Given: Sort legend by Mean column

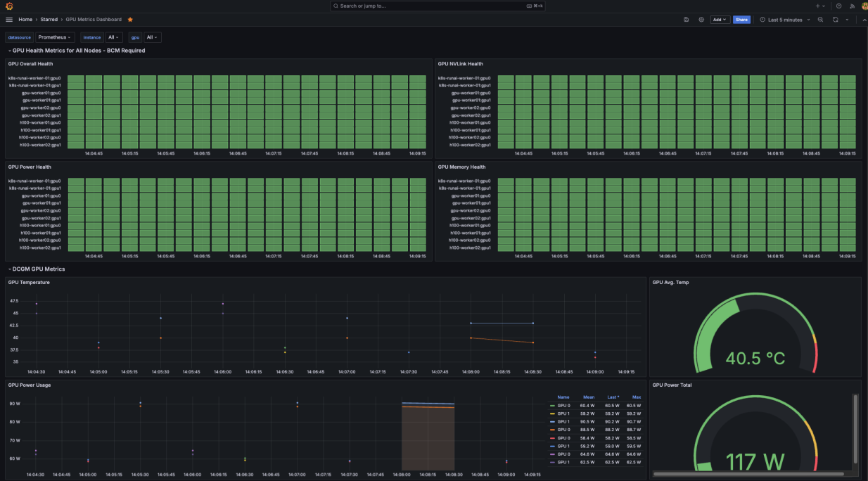Looking at the screenshot, I should 589,397.
